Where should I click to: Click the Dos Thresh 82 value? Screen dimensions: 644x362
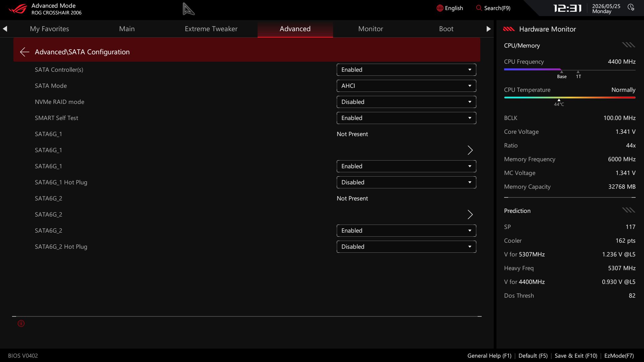[632, 296]
